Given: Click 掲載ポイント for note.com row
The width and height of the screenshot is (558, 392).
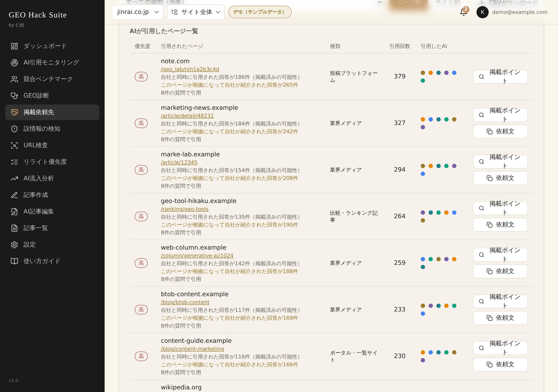Looking at the screenshot, I should point(500,77).
